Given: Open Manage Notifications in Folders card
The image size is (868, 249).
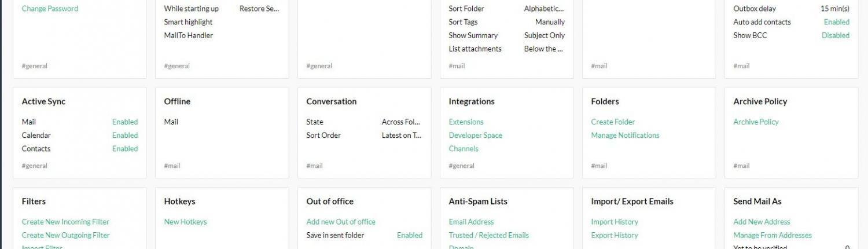Looking at the screenshot, I should pyautogui.click(x=625, y=136).
